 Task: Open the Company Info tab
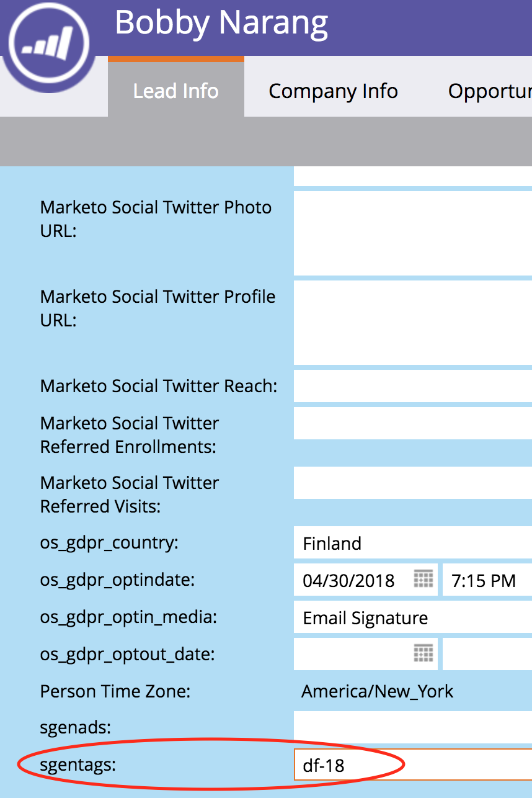tap(333, 91)
